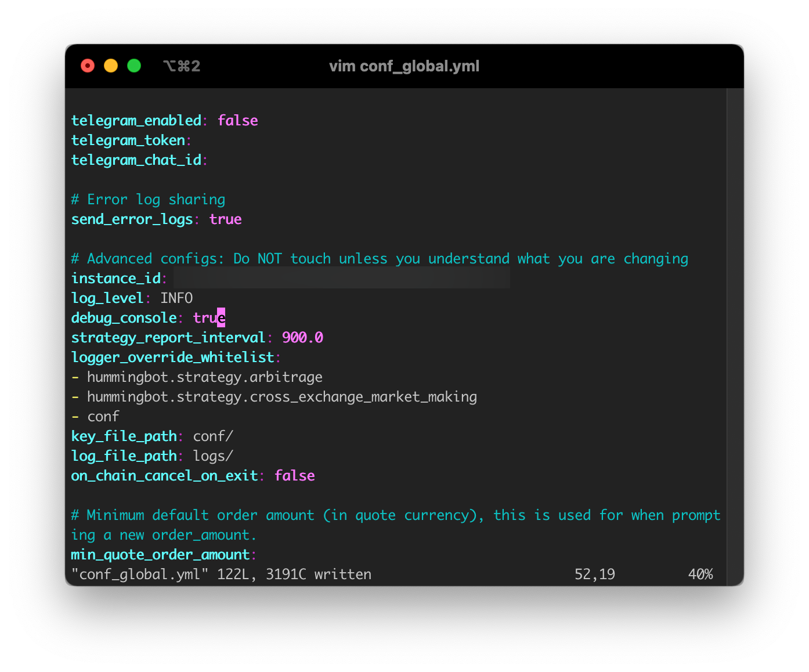The height and width of the screenshot is (672, 809).
Task: Click the 'logs/' path value
Action: point(213,456)
